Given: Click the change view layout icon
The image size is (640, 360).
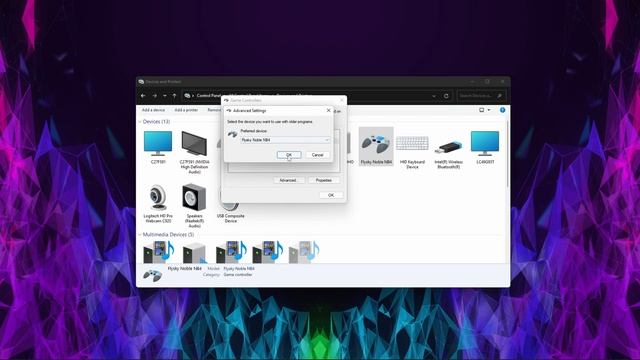Looking at the screenshot, I should point(482,110).
